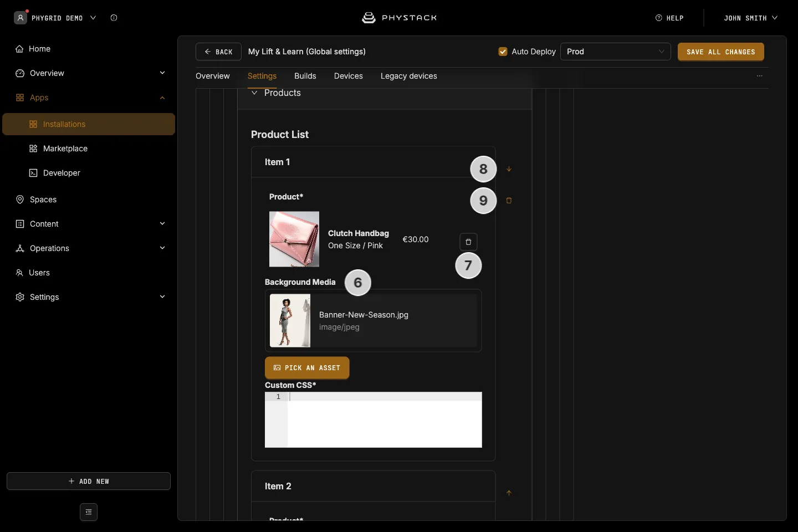Click Save All Changes
Screen dimensions: 798x532
[x=721, y=52]
